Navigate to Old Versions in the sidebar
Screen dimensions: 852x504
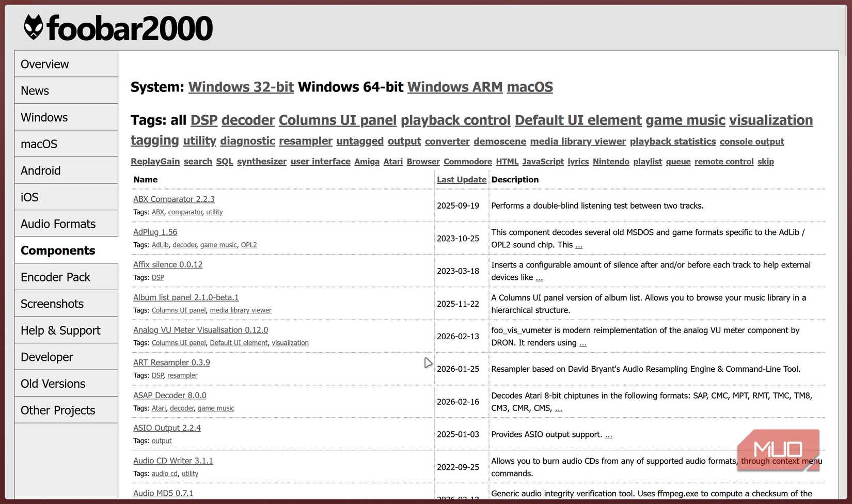(53, 383)
